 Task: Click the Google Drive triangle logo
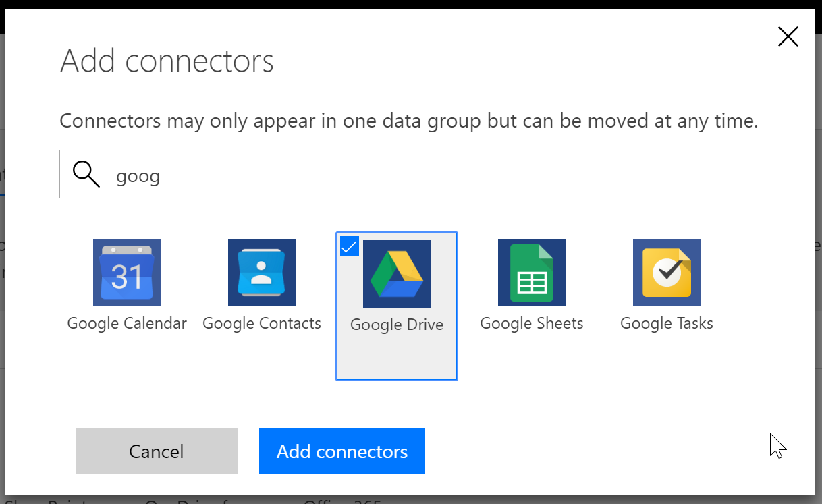point(397,274)
